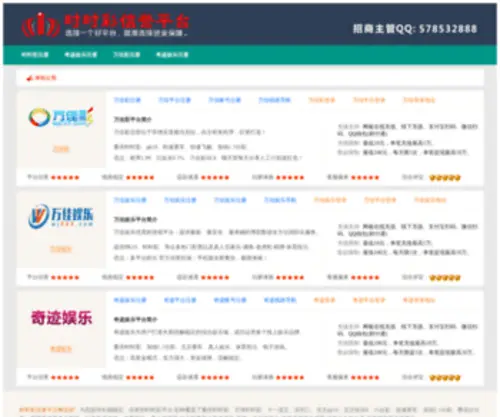
Task: Click orange link under the 万佳娱乐 logo
Action: click(61, 249)
